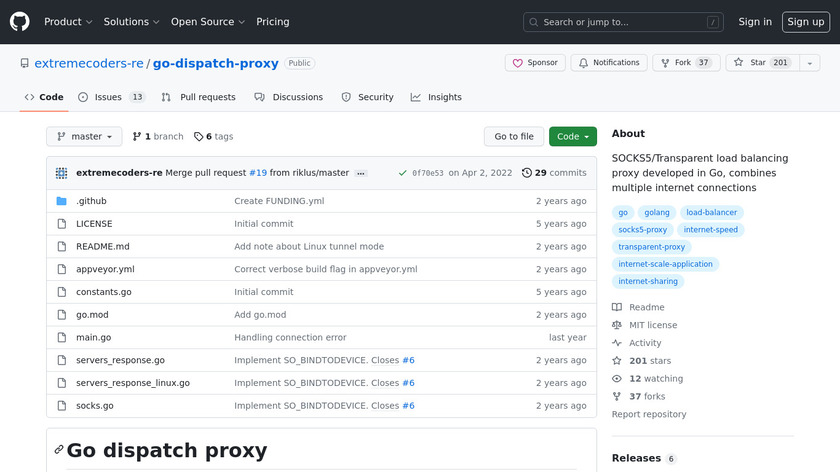840x472 pixels.
Task: Expand the Open Source menu
Action: click(x=208, y=22)
